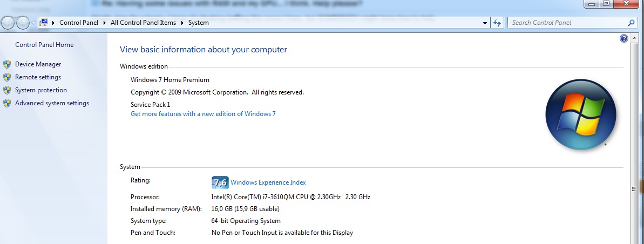Click the 7,6 rating score badge
This screenshot has width=644, height=244.
(220, 182)
